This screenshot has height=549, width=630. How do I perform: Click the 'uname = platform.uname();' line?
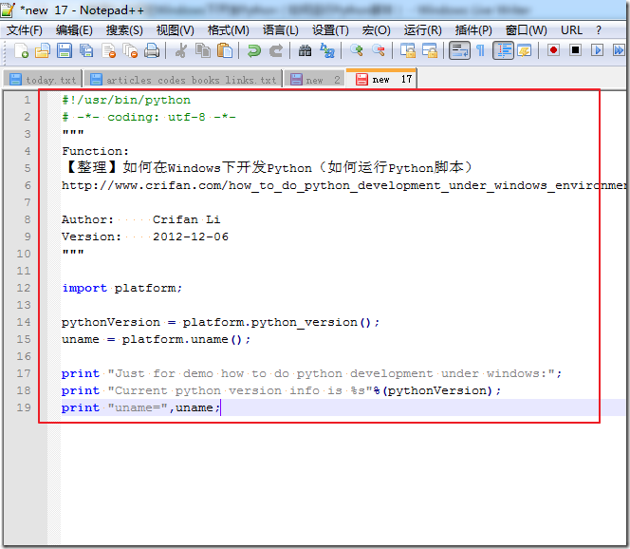click(x=156, y=340)
